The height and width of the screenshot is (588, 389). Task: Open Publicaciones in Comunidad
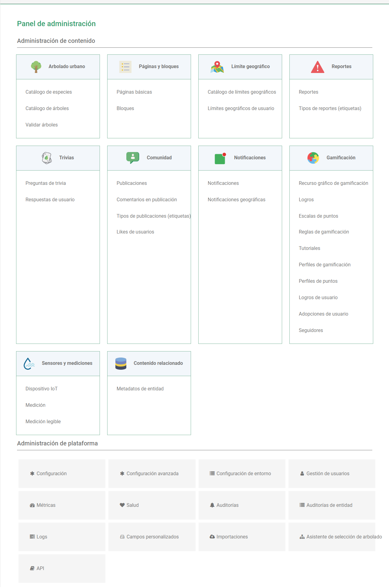(132, 183)
